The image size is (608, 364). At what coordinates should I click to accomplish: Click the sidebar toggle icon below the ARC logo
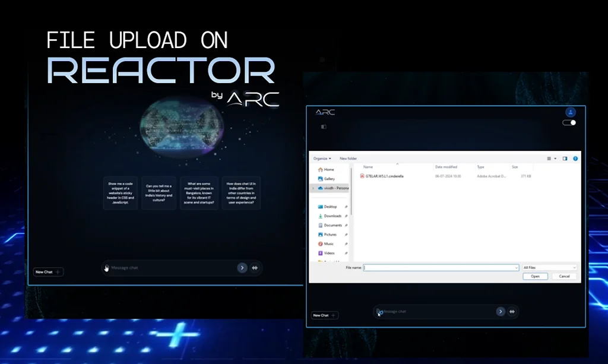[323, 126]
